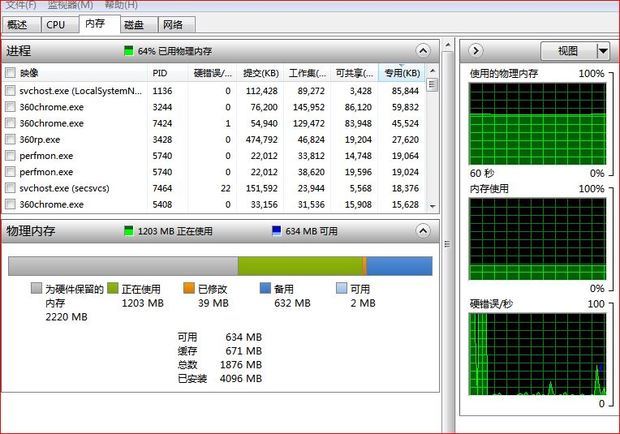Check 360chrome.exe PID 7424 checkbox
The height and width of the screenshot is (434, 620).
tap(10, 123)
